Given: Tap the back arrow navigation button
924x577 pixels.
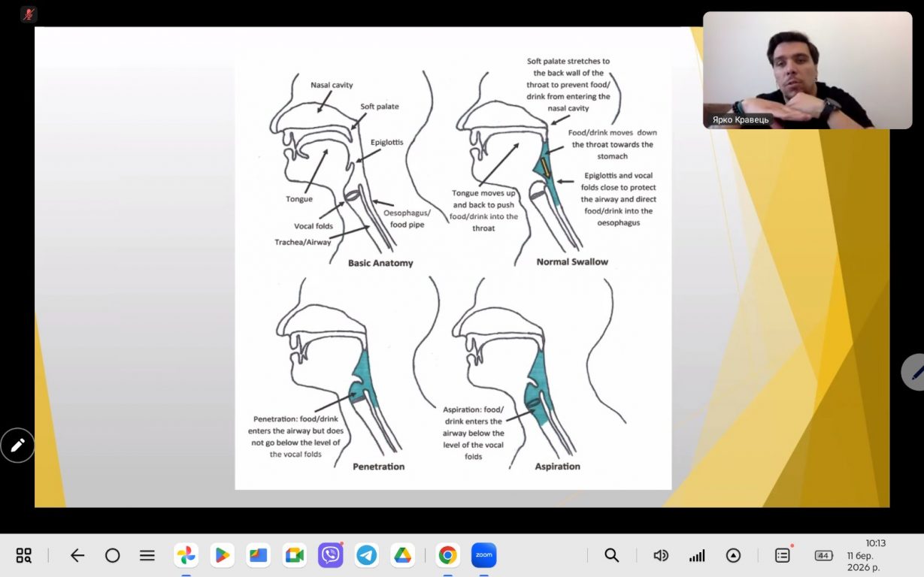Looking at the screenshot, I should pyautogui.click(x=77, y=555).
